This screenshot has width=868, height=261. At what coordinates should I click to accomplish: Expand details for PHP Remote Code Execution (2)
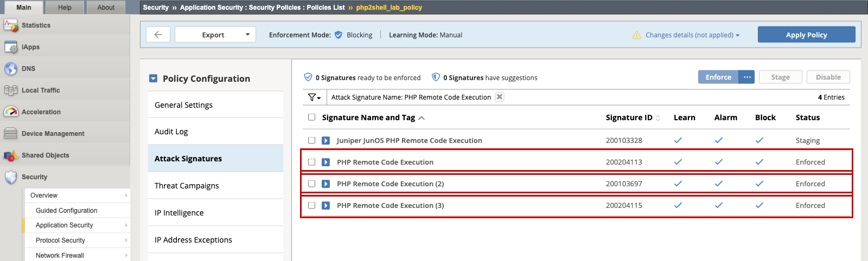tap(325, 184)
